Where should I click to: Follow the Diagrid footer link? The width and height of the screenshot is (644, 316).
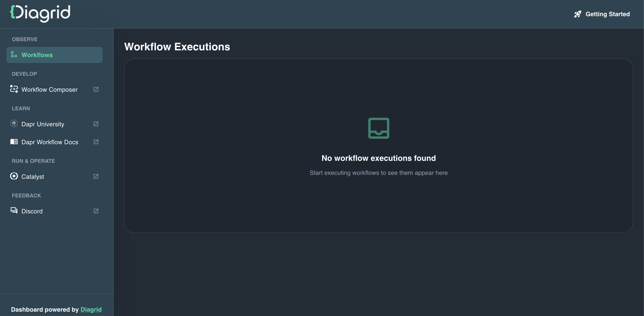pyautogui.click(x=91, y=309)
